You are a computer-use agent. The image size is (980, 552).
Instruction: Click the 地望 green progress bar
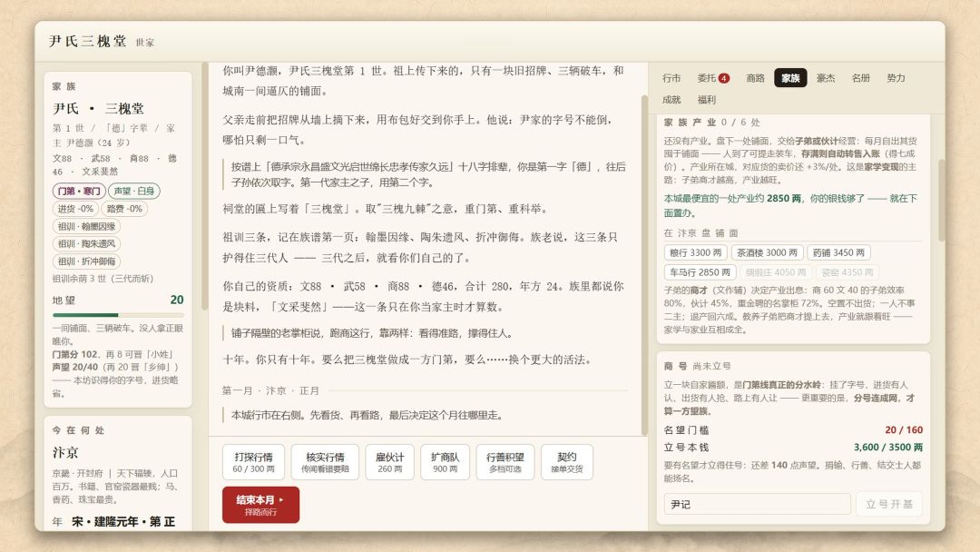117,315
